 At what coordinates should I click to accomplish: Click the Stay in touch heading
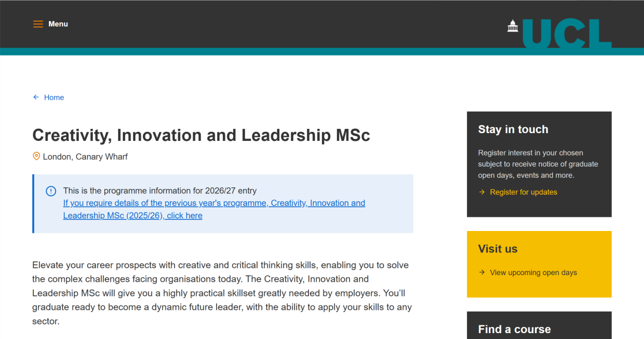513,130
